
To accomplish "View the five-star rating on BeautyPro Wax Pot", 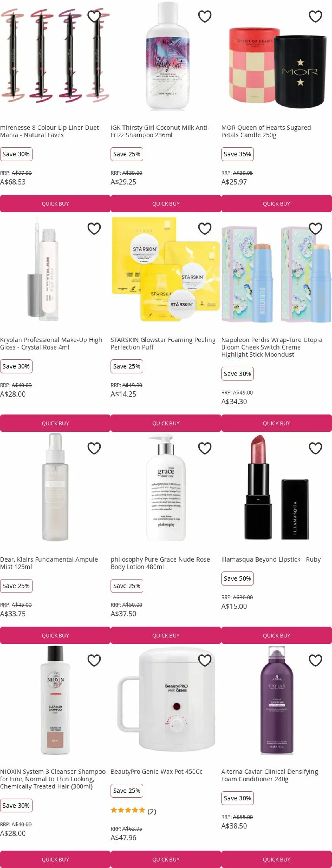I will [128, 810].
